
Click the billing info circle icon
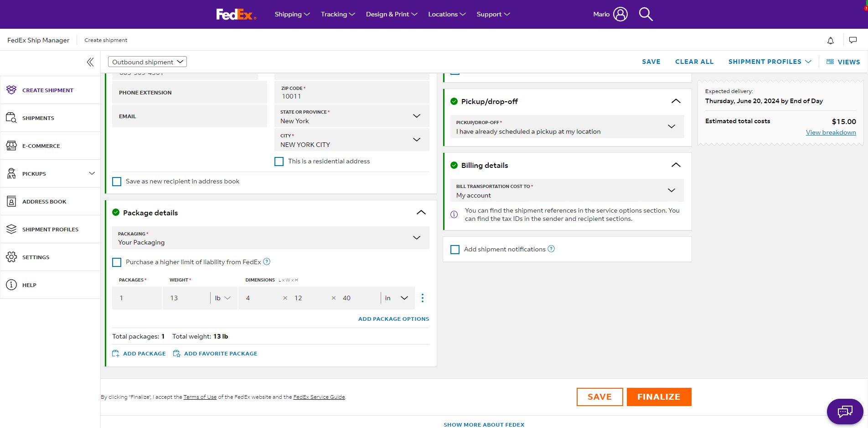454,214
